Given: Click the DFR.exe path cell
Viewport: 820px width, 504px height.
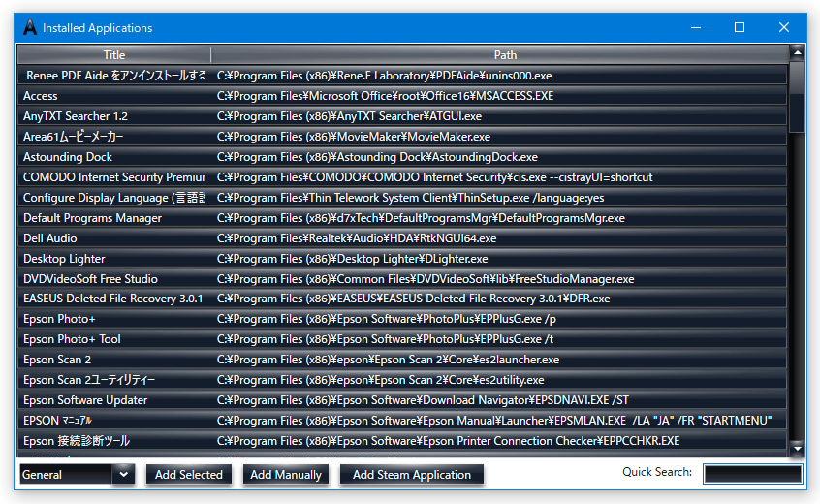Looking at the screenshot, I should (x=413, y=299).
